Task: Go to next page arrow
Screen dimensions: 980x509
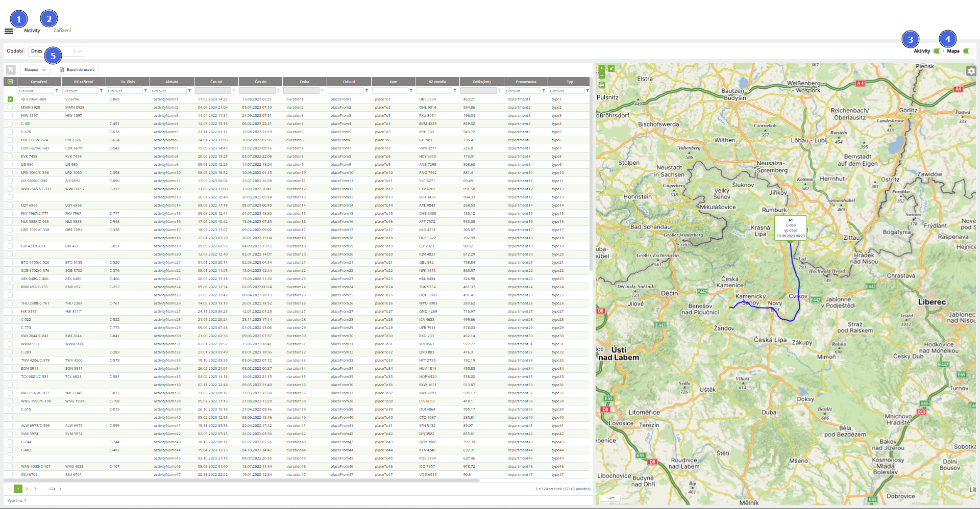Action: (x=61, y=489)
